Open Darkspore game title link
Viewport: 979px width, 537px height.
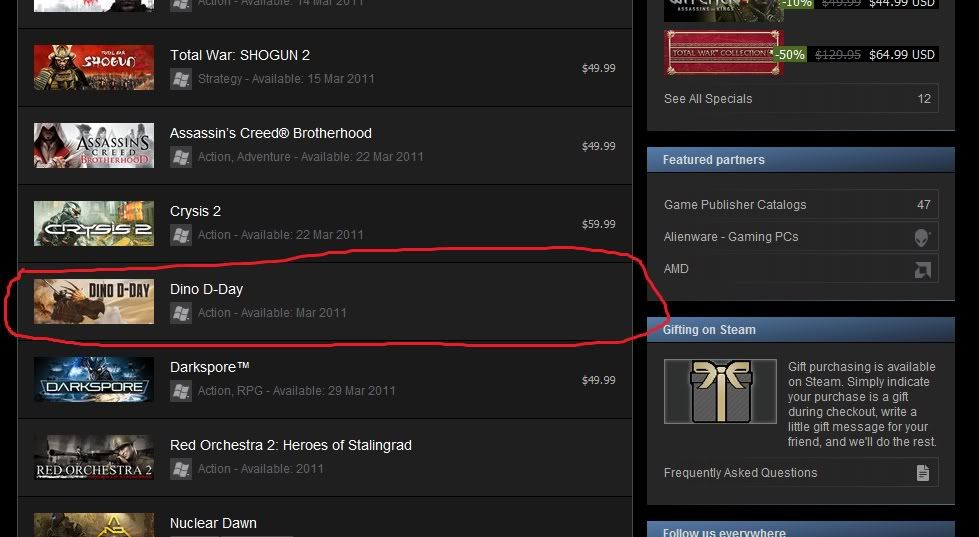click(x=210, y=367)
